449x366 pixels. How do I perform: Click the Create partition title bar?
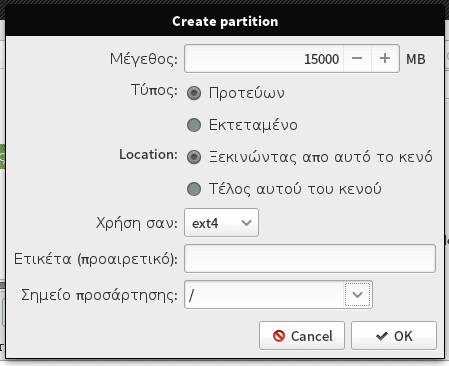(225, 22)
